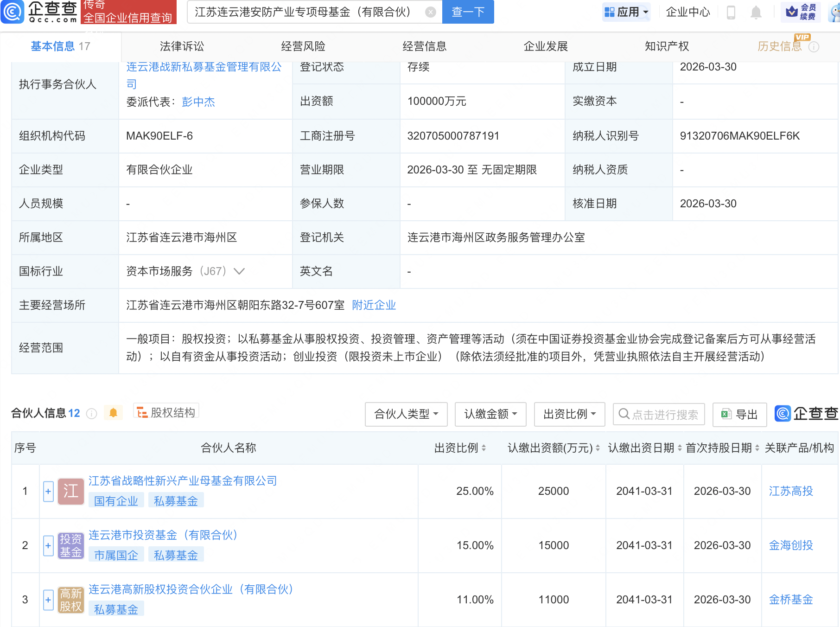Expand 连云港市投资基金 row plus toggle
Screen dimensions: 840x627
[x=48, y=545]
